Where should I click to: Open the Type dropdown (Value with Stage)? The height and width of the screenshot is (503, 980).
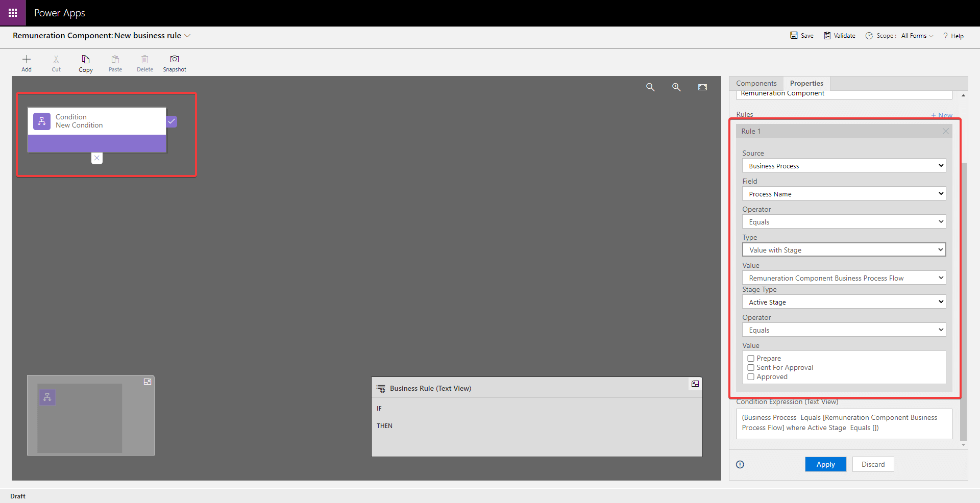click(844, 250)
